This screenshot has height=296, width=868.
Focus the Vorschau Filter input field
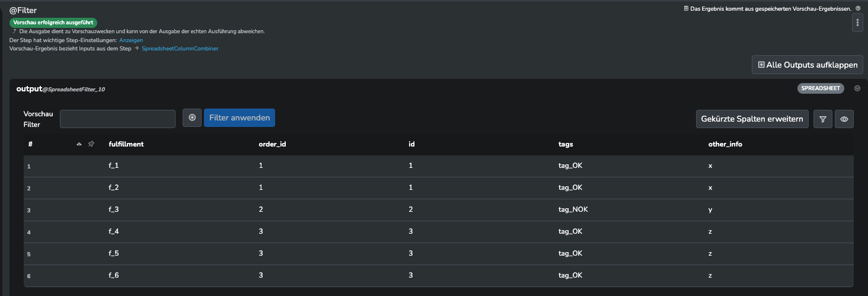click(117, 119)
